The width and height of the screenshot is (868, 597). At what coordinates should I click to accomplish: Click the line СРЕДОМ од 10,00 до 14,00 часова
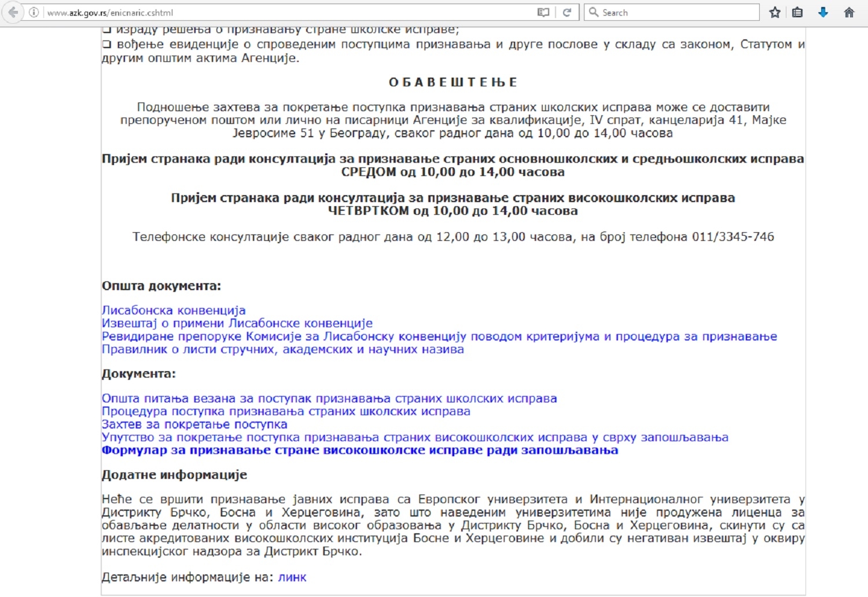click(453, 172)
